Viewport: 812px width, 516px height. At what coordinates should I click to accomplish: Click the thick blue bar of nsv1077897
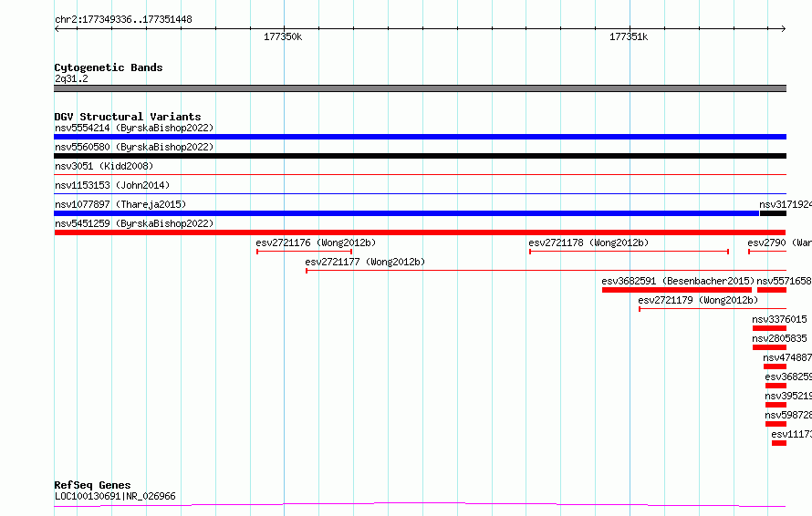coord(407,213)
